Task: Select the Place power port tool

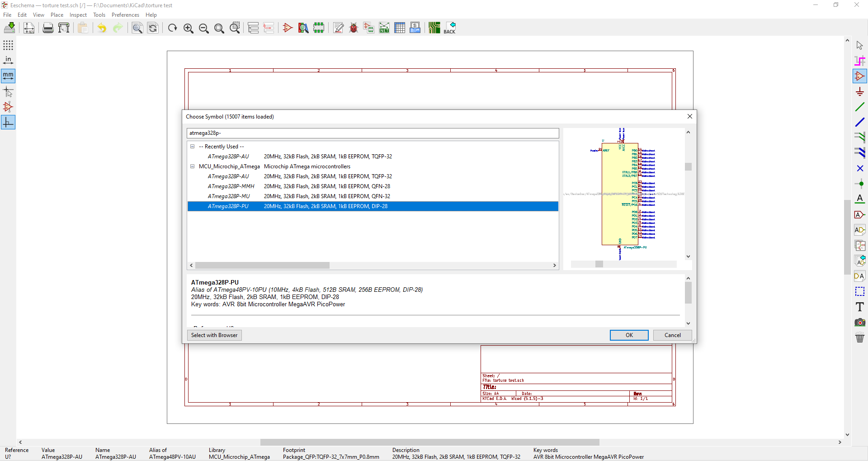Action: tap(860, 92)
